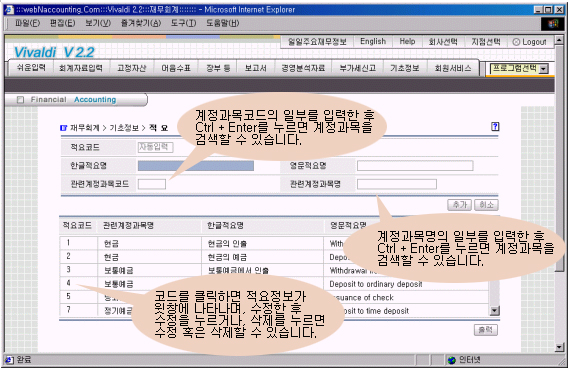The image size is (568, 368).
Task: Toggle checkbox beside Financial Accounting
Action: pos(20,100)
